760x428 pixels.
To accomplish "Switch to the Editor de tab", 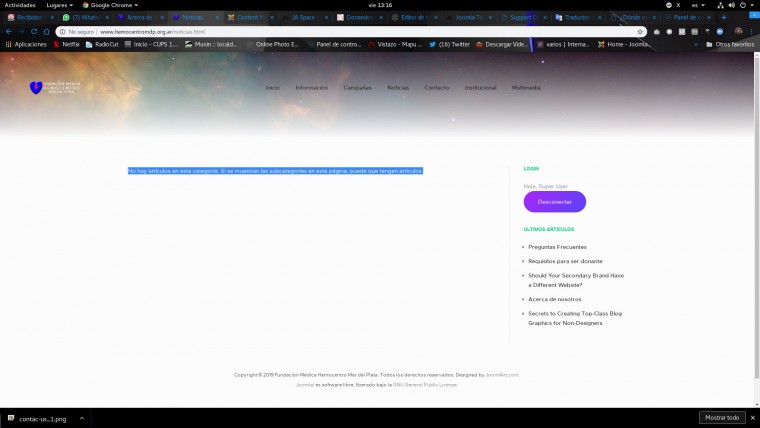I will point(412,17).
